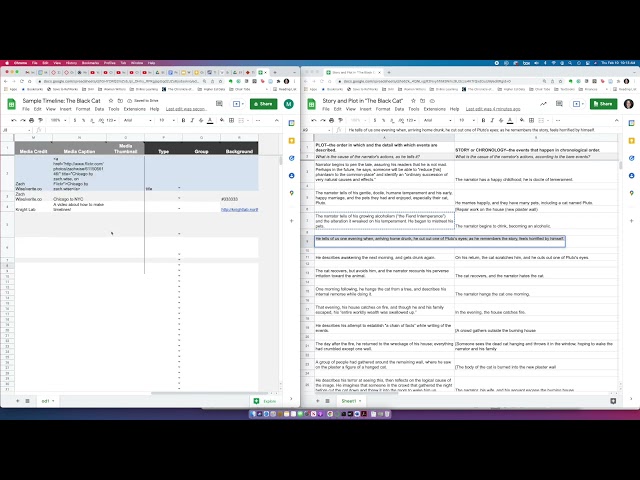
Task: Open font dropdown Arial in Sample Timeline
Action: click(x=138, y=120)
